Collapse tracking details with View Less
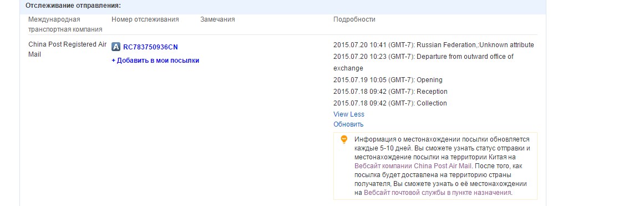644x206 pixels. 349,114
